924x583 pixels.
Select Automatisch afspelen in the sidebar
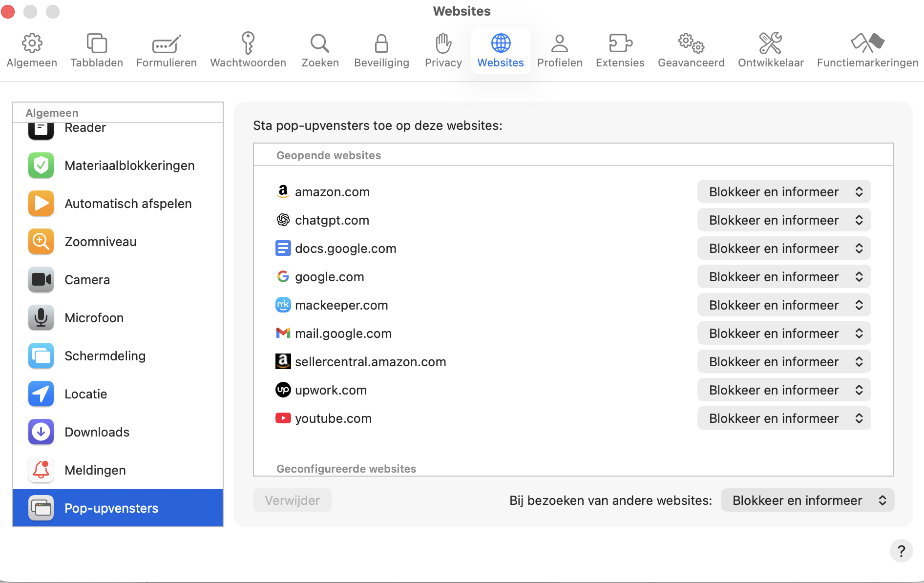128,204
